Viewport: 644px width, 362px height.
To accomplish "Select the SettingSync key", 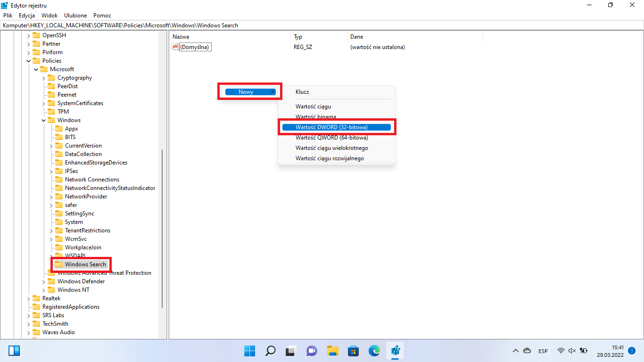I will coord(80,214).
